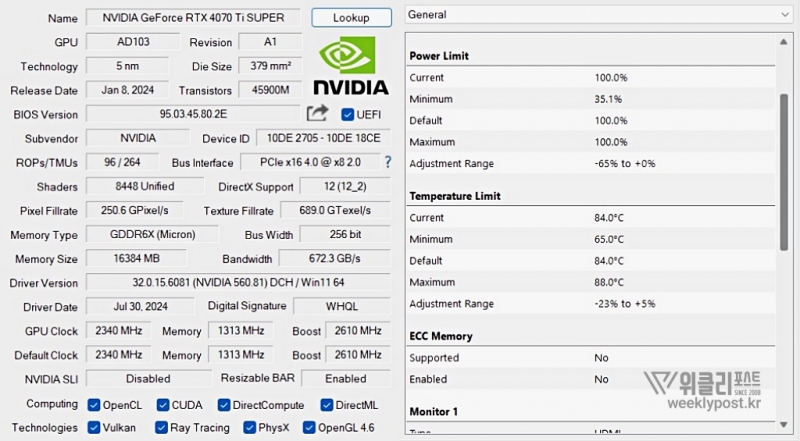Toggle the UEFI checkbox
Image resolution: width=800 pixels, height=441 pixels.
point(347,114)
